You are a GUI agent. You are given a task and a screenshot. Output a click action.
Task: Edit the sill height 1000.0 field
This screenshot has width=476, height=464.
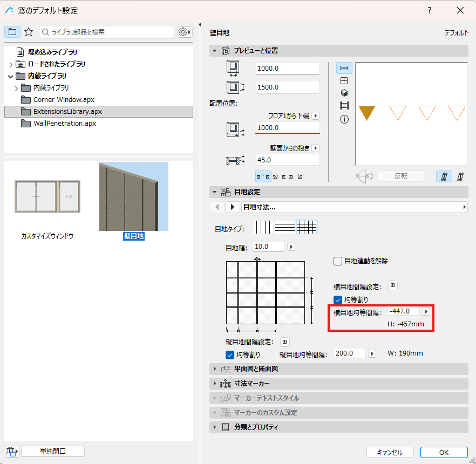(288, 128)
